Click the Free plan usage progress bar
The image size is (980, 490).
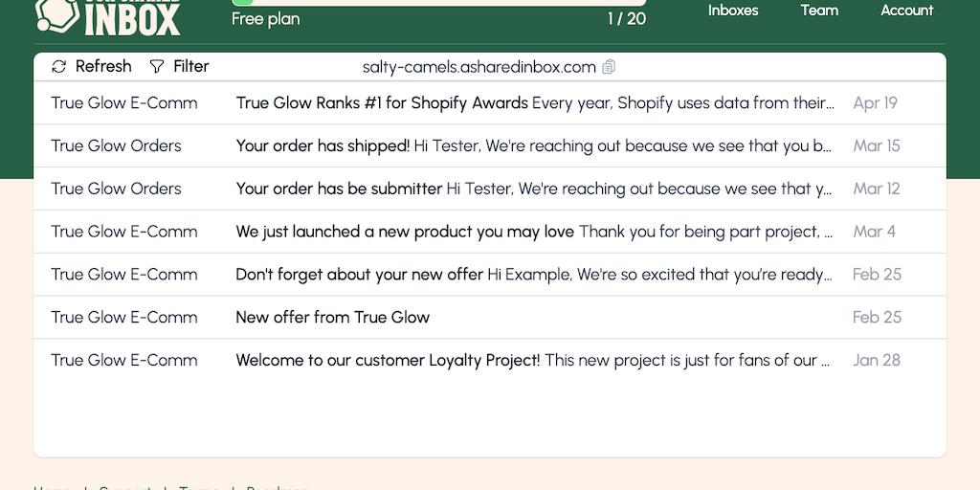click(438, 3)
